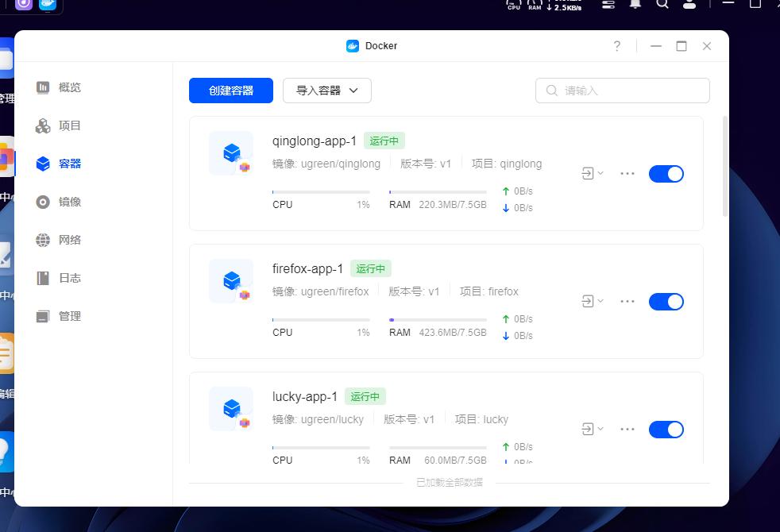Disable the firefox-app-1 container toggle
780x532 pixels.
pyautogui.click(x=666, y=301)
